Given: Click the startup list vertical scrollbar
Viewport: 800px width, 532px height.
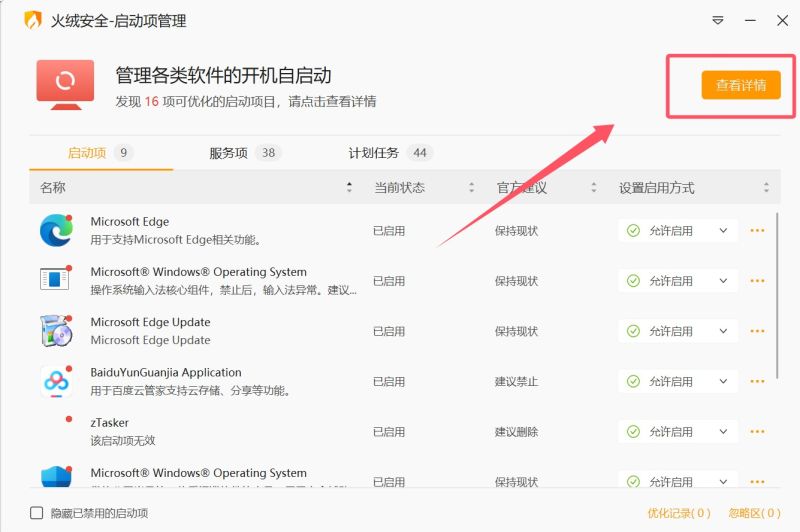Looking at the screenshot, I should click(x=777, y=296).
